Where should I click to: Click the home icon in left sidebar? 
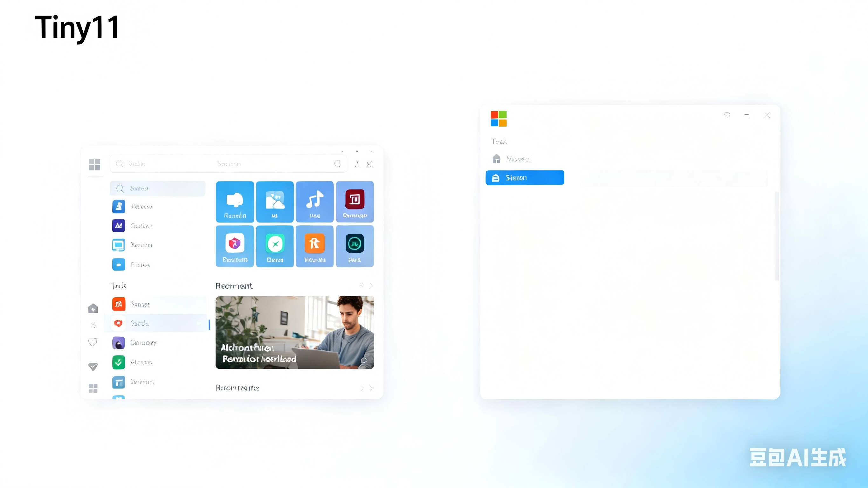pyautogui.click(x=93, y=308)
